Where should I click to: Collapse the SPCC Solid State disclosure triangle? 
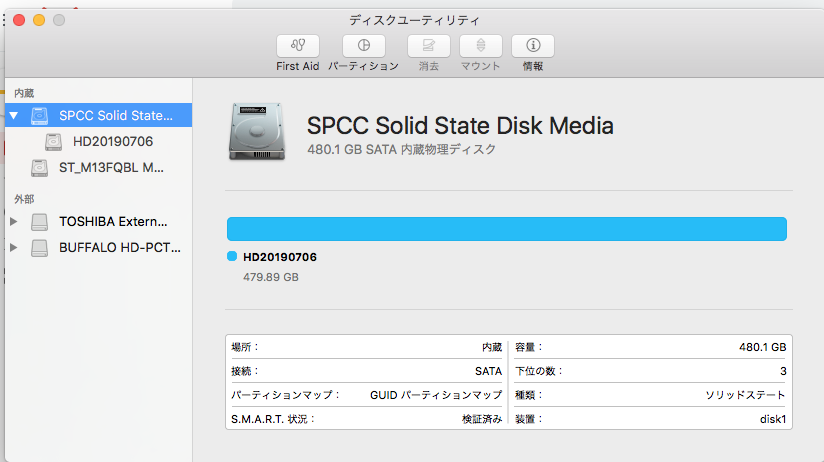coord(14,115)
